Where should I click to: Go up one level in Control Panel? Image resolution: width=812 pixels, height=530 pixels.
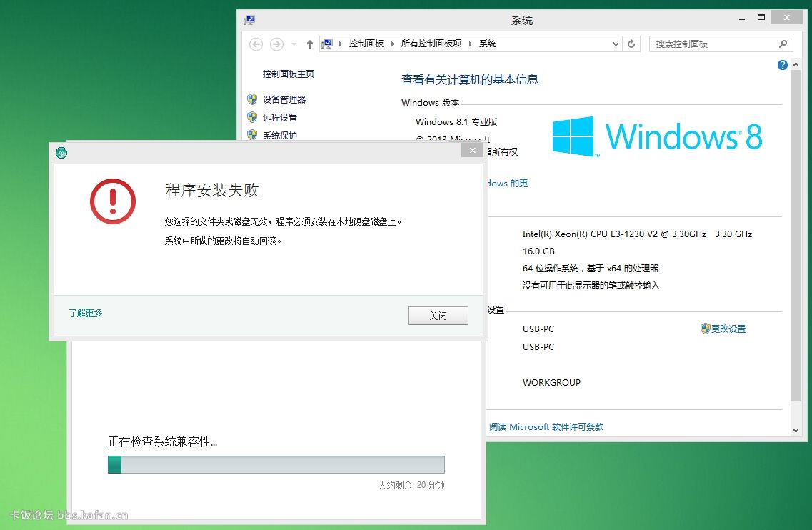pyautogui.click(x=310, y=44)
